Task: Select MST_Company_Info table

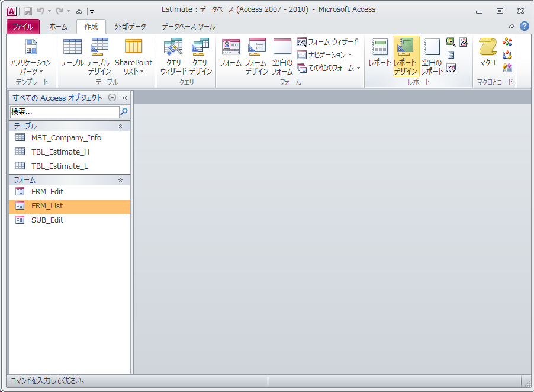Action: coord(69,137)
